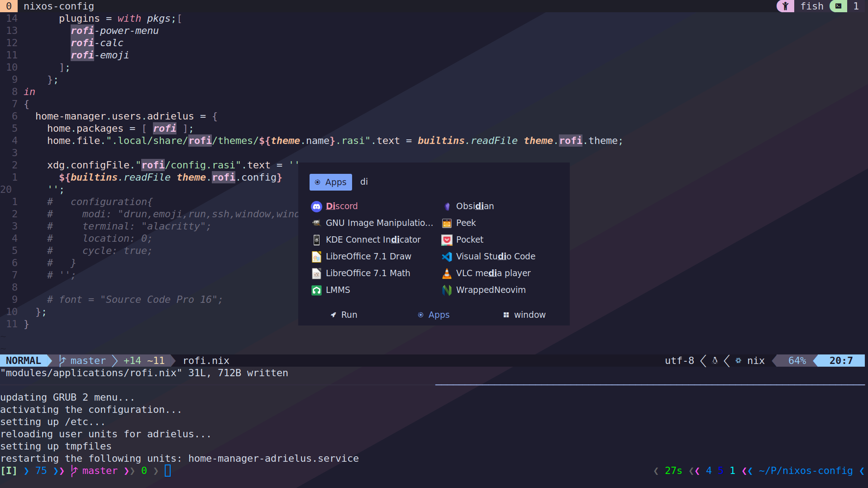Viewport: 868px width, 488px height.
Task: Click the home-manager.users.adrielus line
Action: tap(126, 116)
